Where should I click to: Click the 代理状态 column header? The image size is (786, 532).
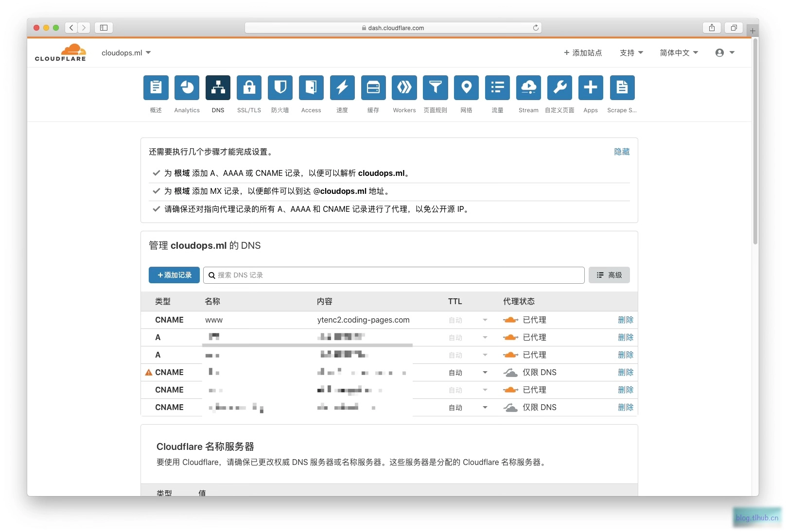point(519,301)
